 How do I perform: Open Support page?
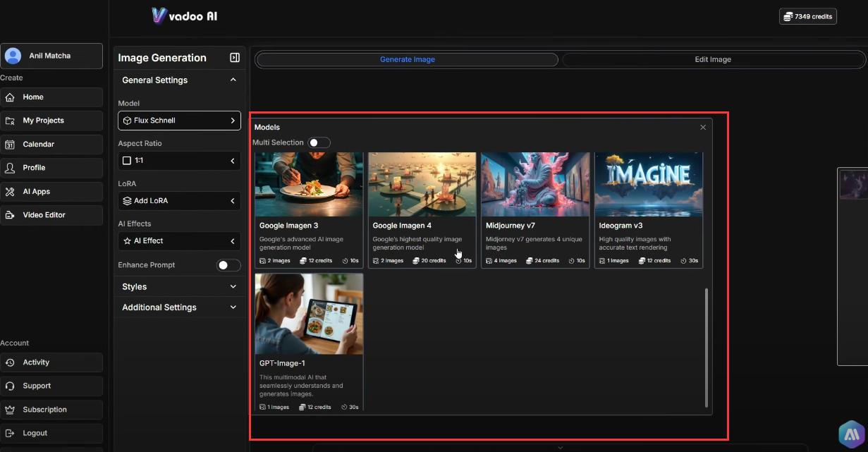51,386
